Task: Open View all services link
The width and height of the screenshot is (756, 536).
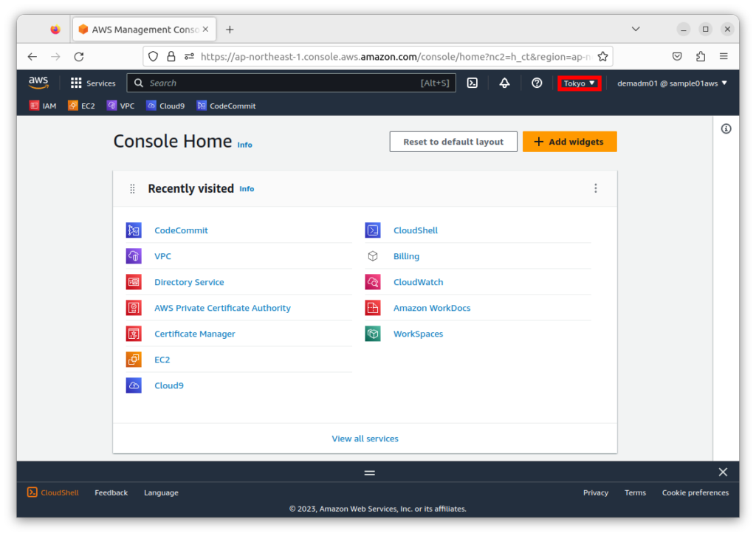Action: (x=365, y=439)
